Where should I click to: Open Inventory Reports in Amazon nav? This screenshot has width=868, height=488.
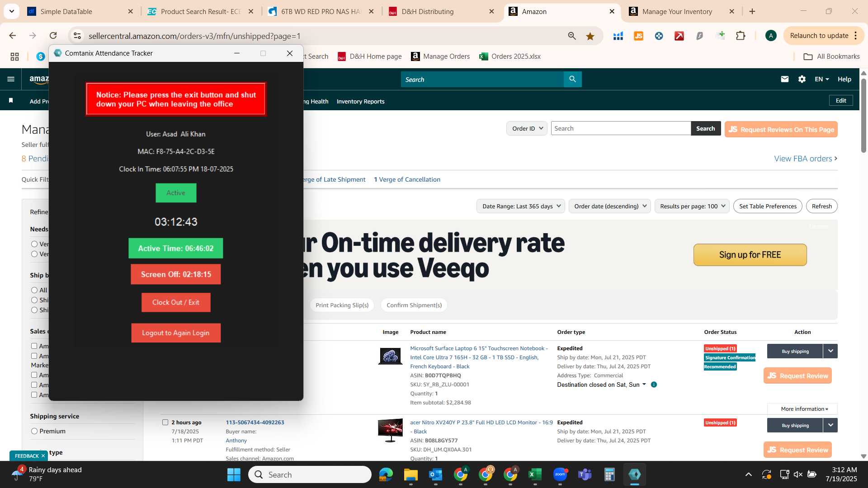[x=360, y=102]
